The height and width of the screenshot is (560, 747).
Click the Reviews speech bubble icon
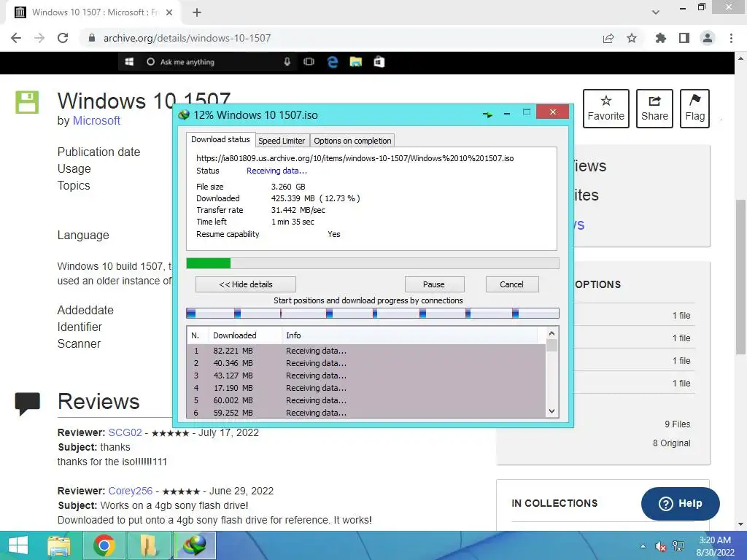point(27,404)
